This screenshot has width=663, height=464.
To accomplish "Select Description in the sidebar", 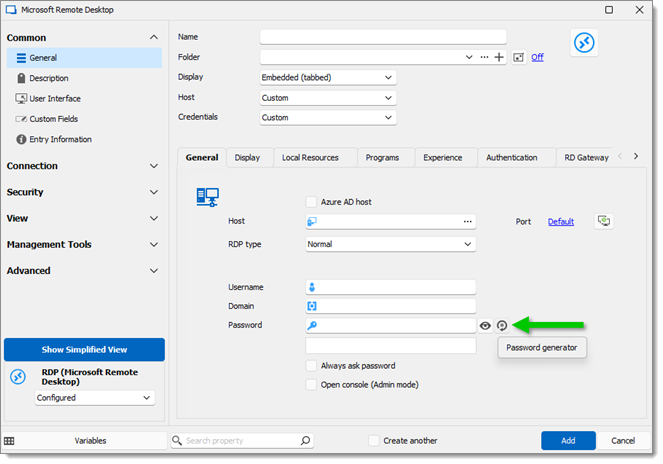I will (84, 78).
